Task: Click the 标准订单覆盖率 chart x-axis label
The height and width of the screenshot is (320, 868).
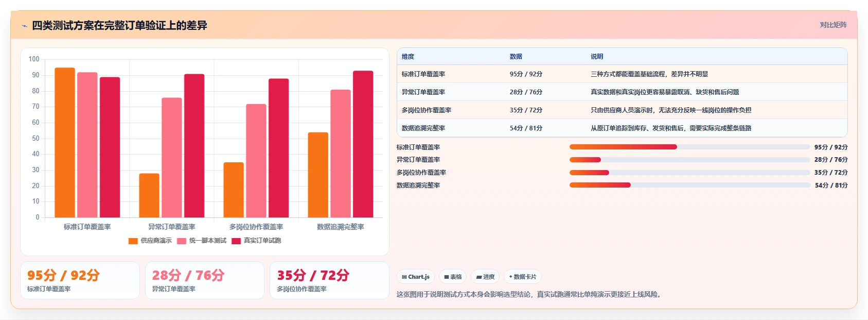Action: (x=87, y=227)
